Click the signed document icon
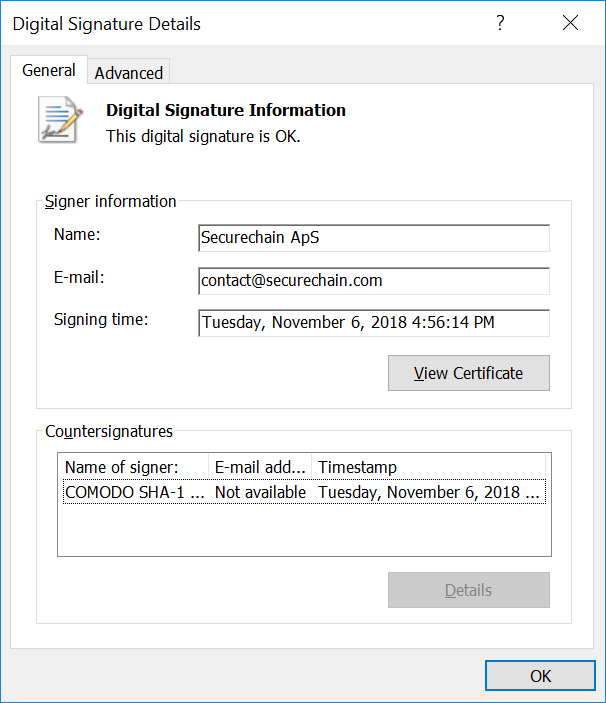 (60, 120)
